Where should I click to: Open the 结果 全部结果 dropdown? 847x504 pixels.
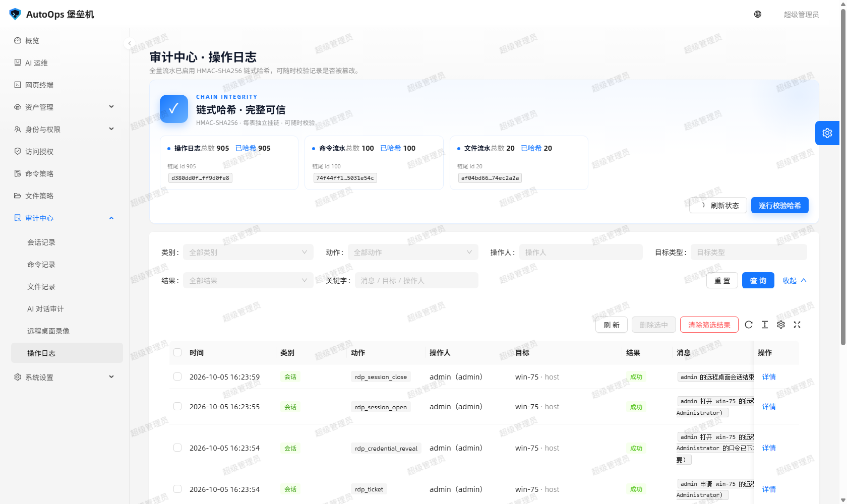coord(248,280)
